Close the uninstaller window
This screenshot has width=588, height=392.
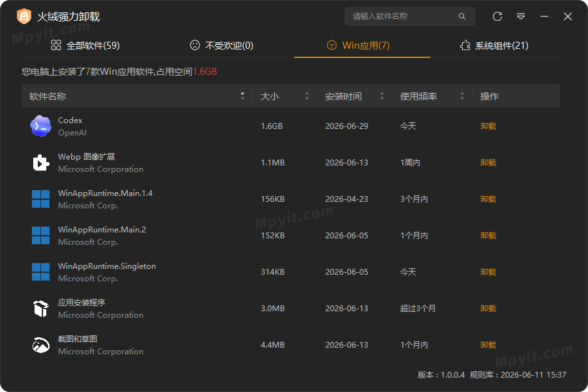pos(568,16)
